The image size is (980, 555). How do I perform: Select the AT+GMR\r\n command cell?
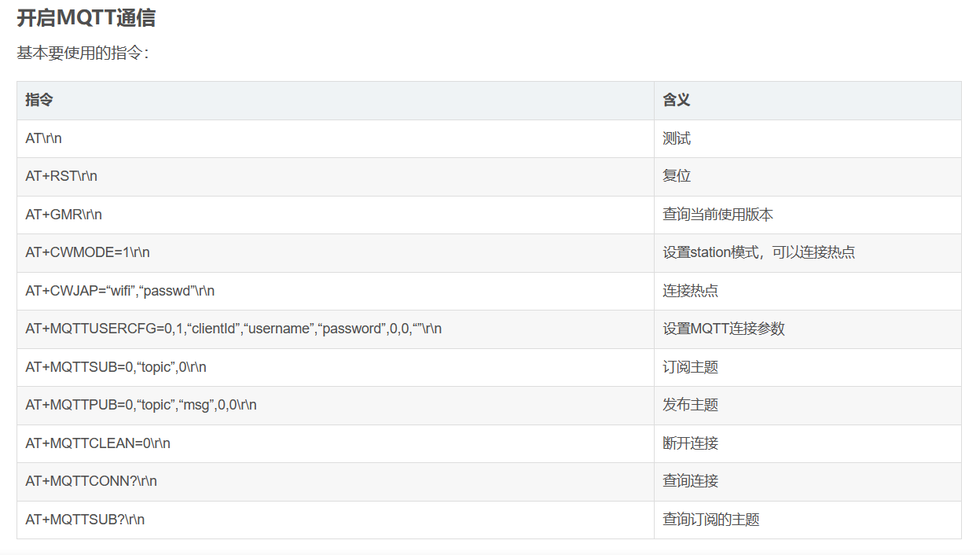[64, 215]
